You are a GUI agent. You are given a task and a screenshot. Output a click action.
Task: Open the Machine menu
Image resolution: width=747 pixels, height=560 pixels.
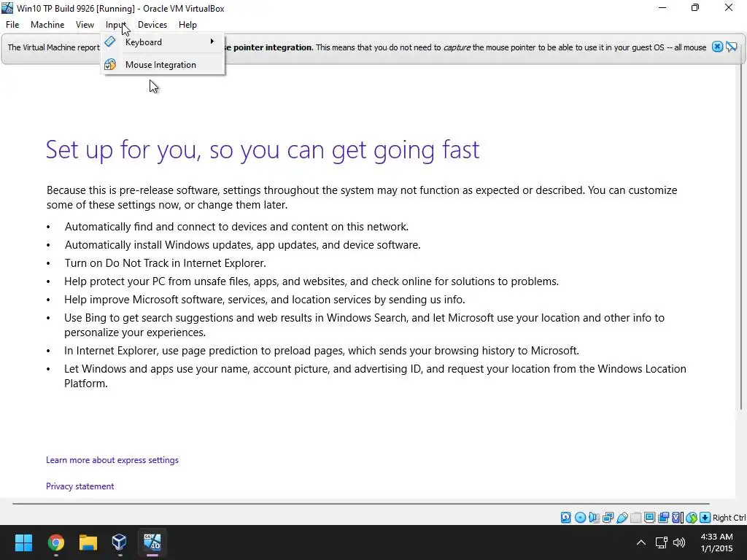pyautogui.click(x=47, y=25)
